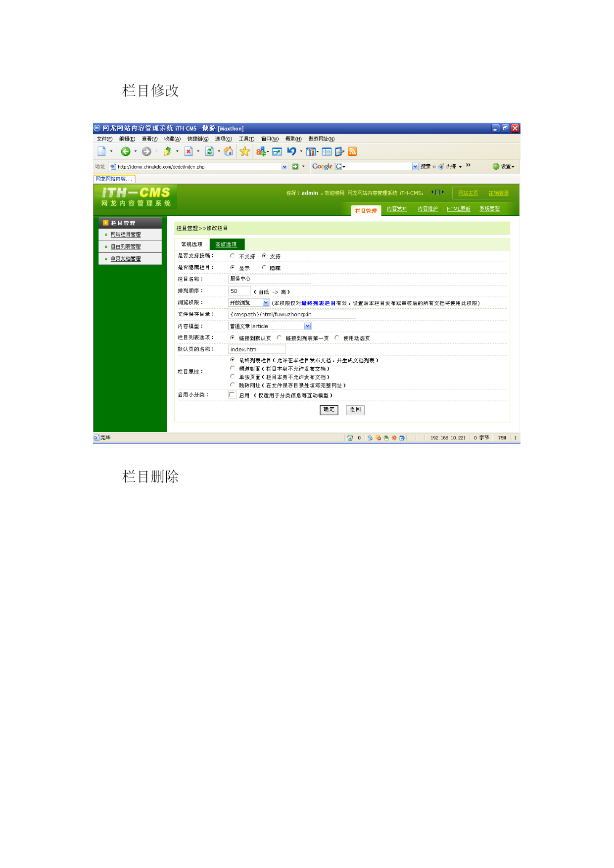The width and height of the screenshot is (614, 868).
Task: Click the Google G search engine icon
Action: click(338, 166)
